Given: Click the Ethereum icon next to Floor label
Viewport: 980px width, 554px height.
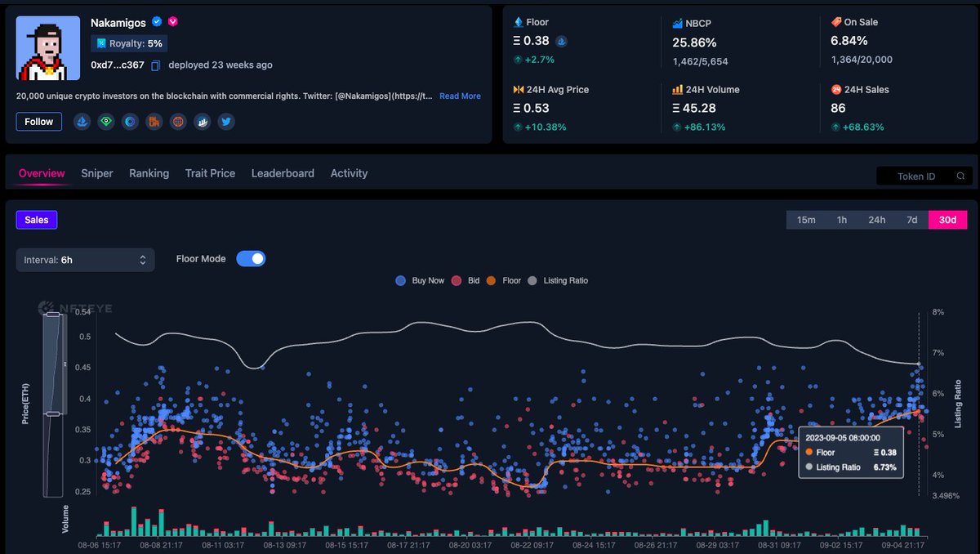Looking at the screenshot, I should click(x=518, y=22).
